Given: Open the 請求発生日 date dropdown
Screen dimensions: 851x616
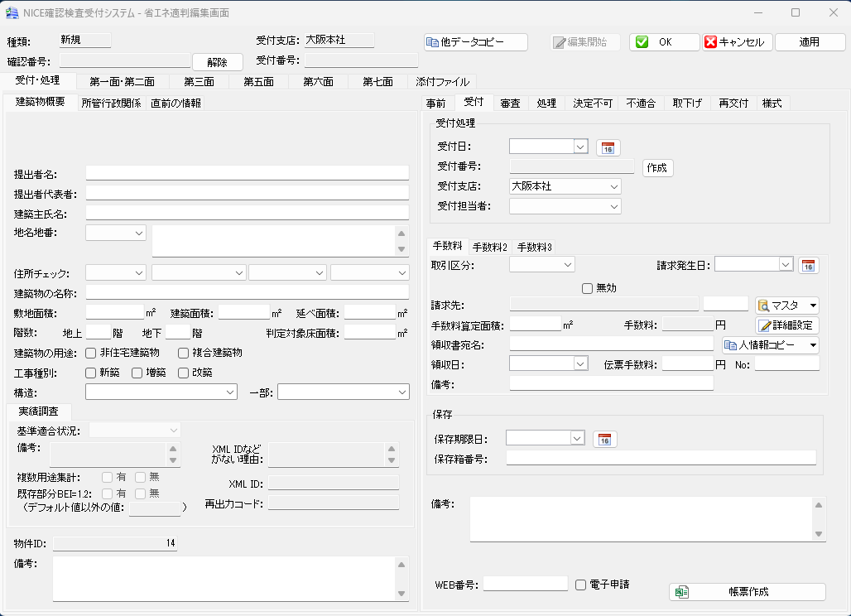Looking at the screenshot, I should pyautogui.click(x=786, y=264).
